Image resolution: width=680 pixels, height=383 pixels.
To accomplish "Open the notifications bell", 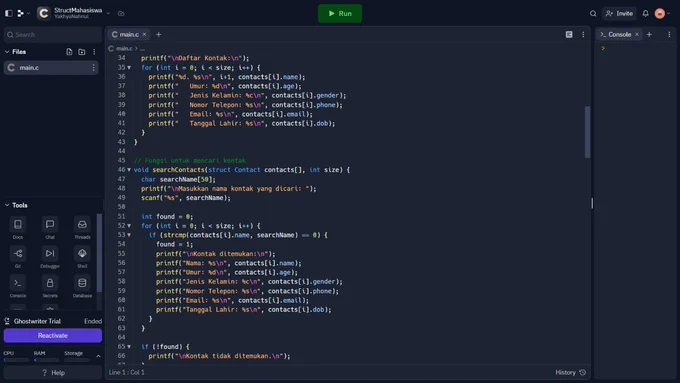I will click(645, 13).
